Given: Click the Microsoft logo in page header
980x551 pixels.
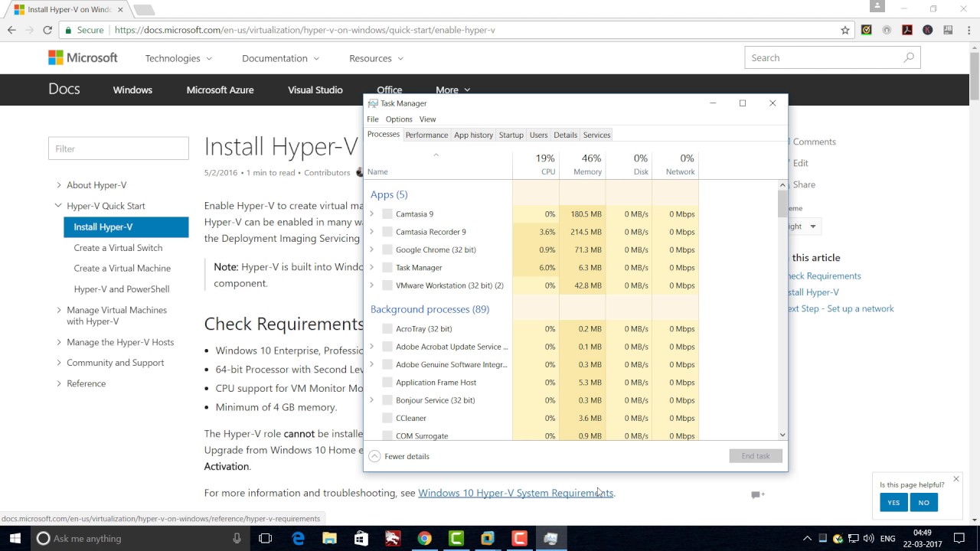Looking at the screenshot, I should [83, 58].
